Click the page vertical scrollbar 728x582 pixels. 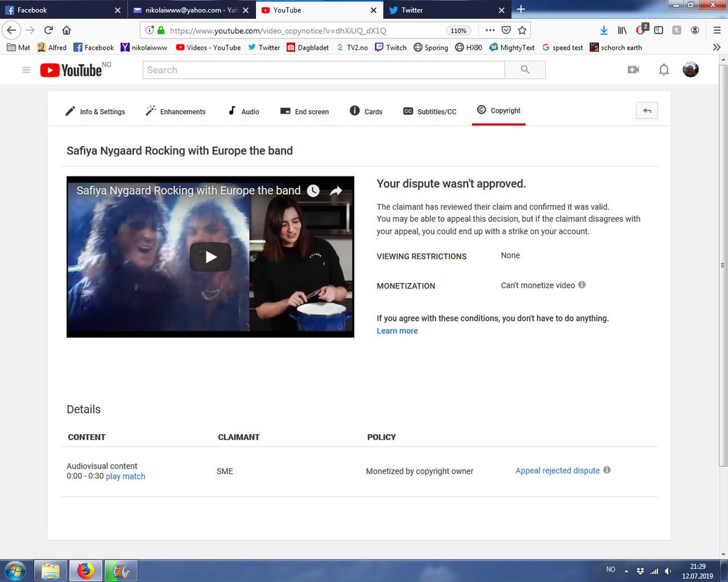click(723, 265)
